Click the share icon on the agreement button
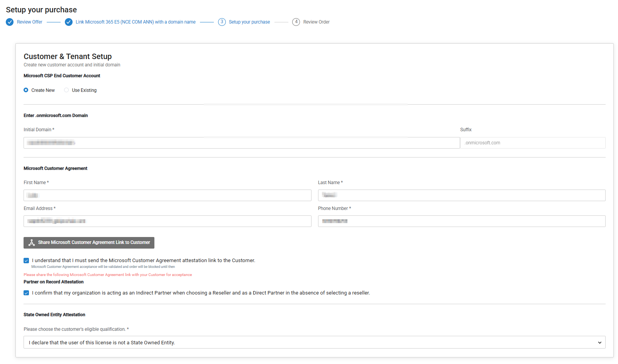The image size is (618, 364). point(32,243)
